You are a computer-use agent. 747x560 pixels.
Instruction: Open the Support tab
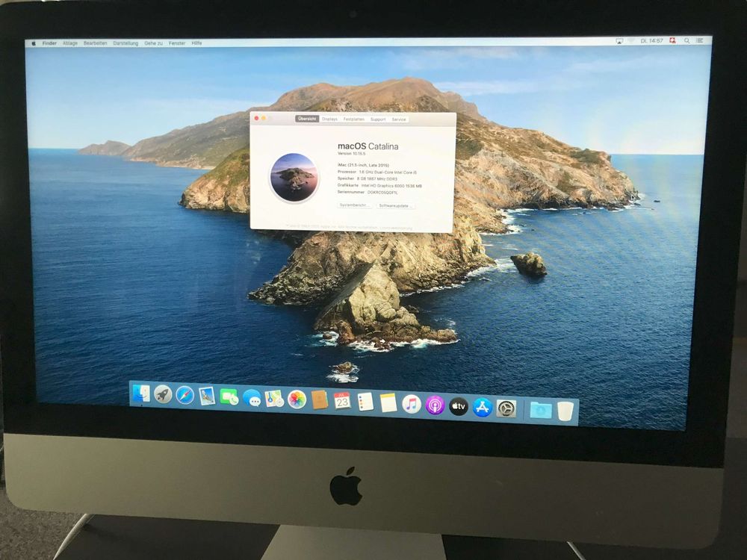(378, 119)
